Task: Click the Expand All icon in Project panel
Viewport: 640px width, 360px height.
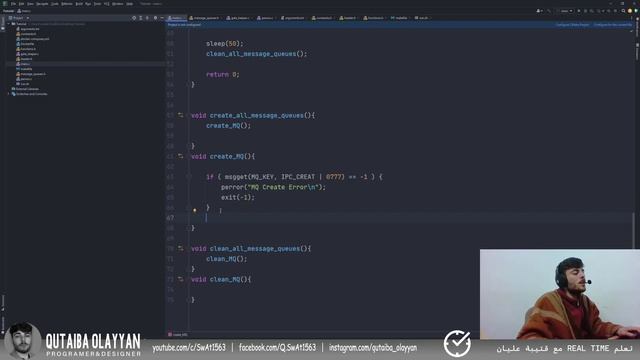Action: pyautogui.click(x=141, y=18)
